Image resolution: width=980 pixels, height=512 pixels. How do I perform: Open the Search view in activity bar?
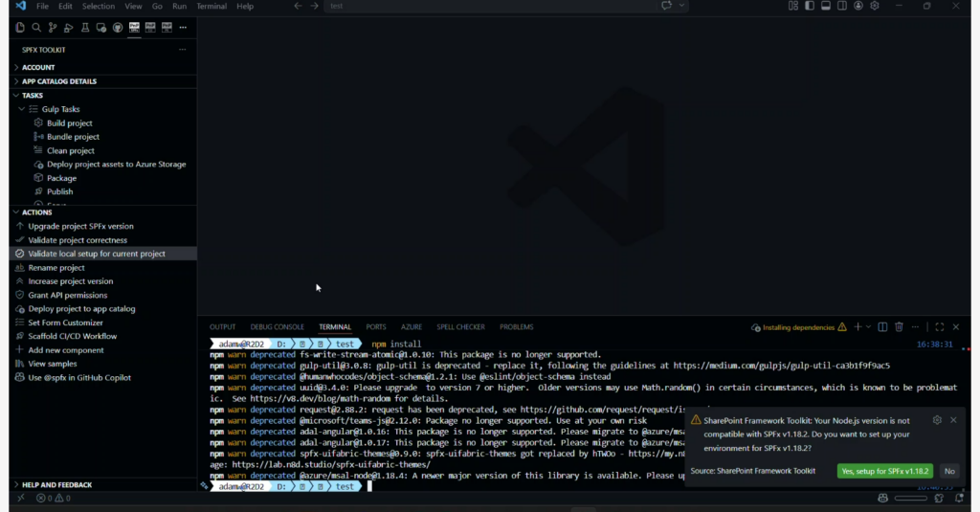click(36, 28)
